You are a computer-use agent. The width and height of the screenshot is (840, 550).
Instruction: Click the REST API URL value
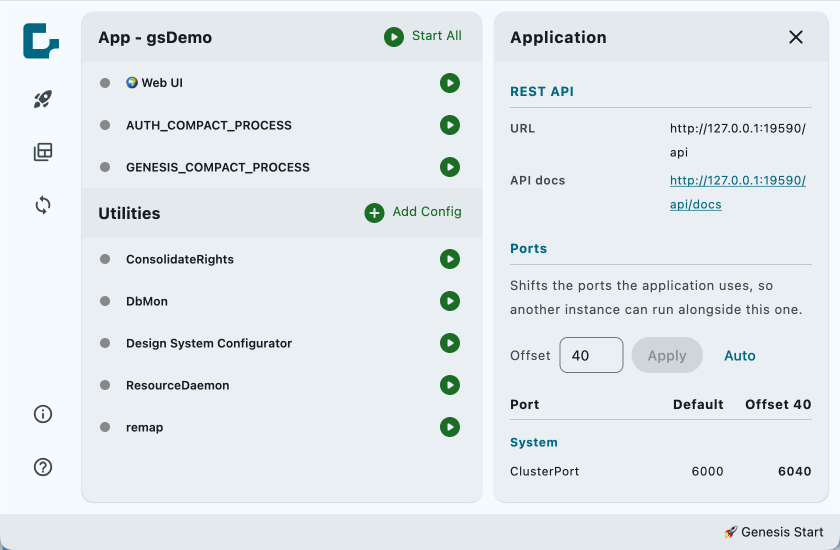pyautogui.click(x=738, y=140)
